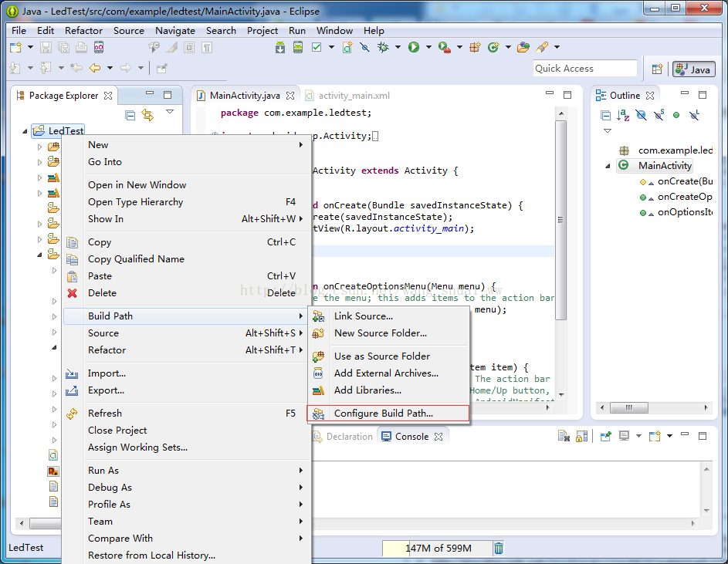Click the Outline Hide Fields icon
The width and height of the screenshot is (728, 564).
coord(641,115)
